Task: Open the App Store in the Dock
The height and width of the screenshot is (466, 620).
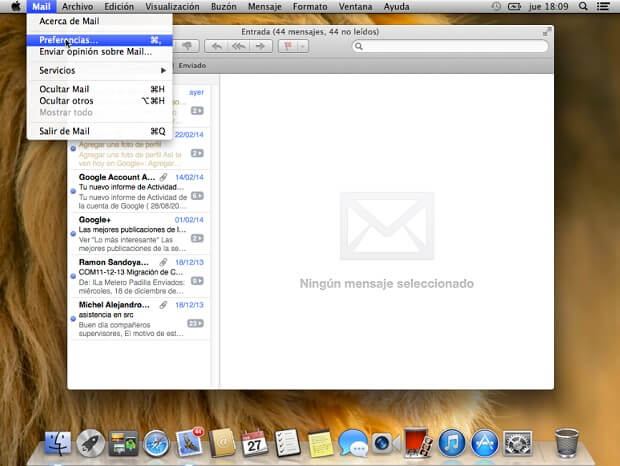Action: tap(485, 443)
